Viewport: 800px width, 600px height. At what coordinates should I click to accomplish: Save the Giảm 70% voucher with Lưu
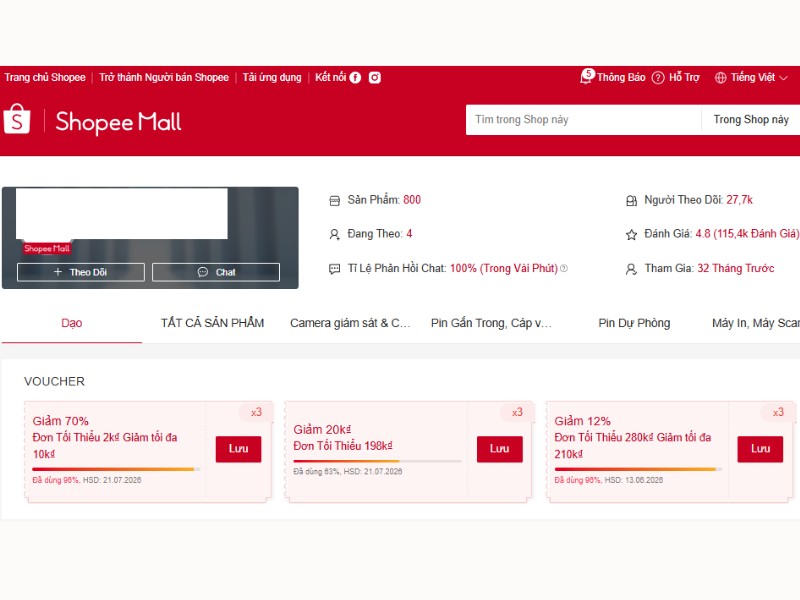(x=238, y=449)
